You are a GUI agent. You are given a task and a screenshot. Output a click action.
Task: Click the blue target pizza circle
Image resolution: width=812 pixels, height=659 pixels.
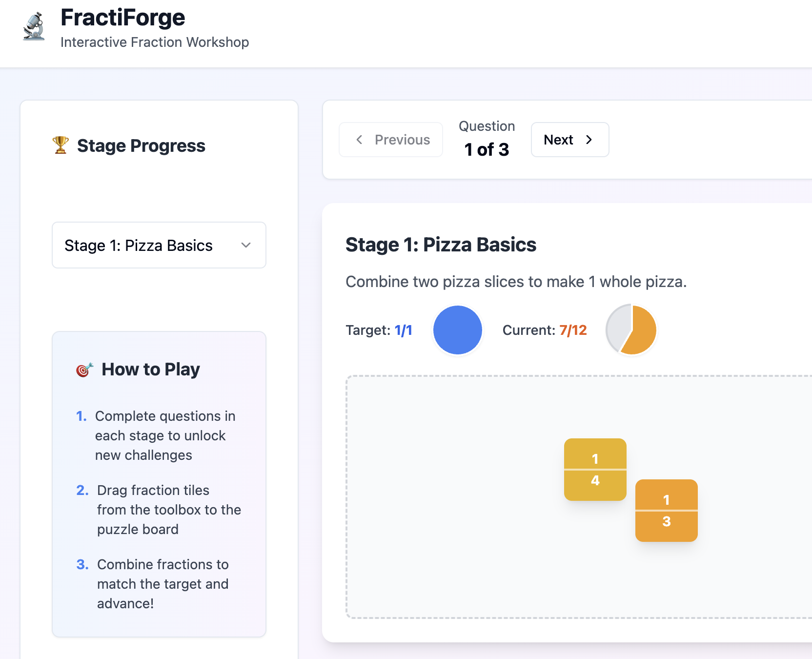457,330
